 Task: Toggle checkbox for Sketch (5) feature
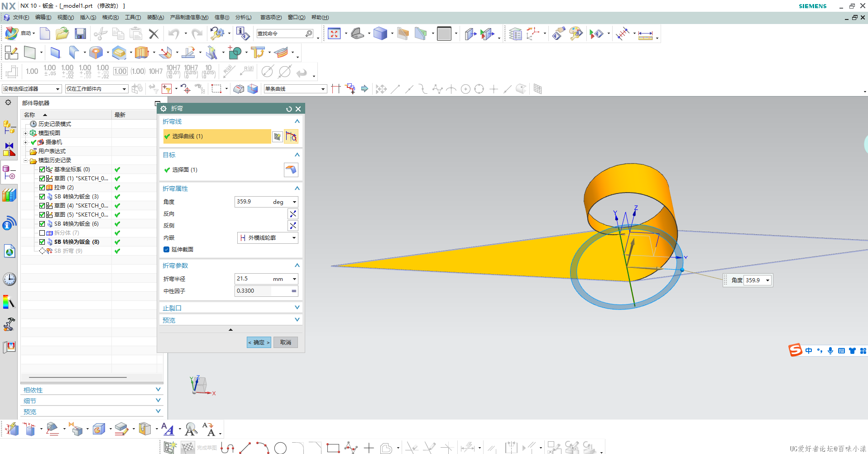click(42, 215)
